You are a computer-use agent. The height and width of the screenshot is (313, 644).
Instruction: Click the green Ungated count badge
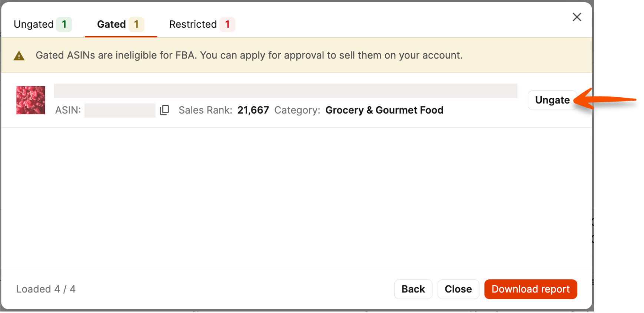click(x=64, y=24)
